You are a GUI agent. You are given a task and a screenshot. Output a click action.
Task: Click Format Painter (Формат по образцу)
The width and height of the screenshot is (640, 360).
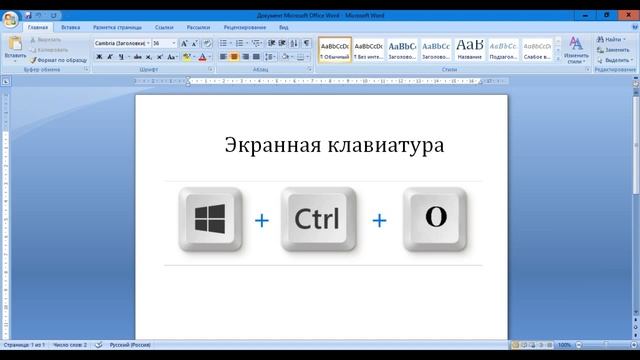(58, 60)
